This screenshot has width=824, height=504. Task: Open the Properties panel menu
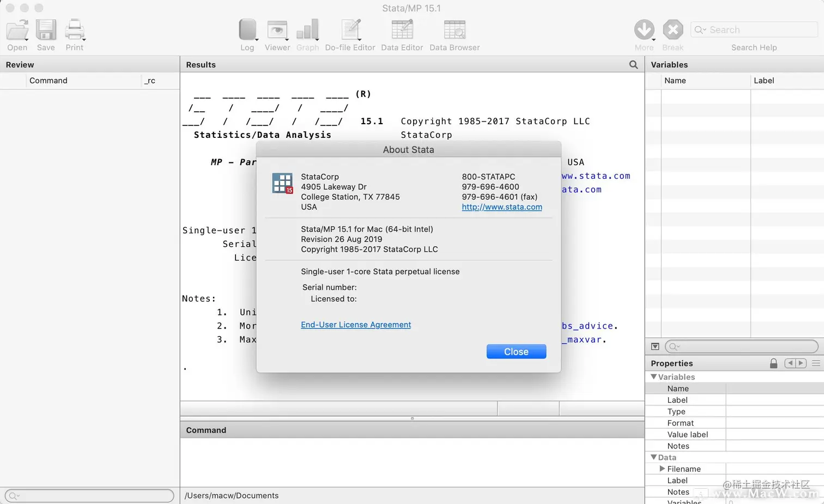pos(816,363)
